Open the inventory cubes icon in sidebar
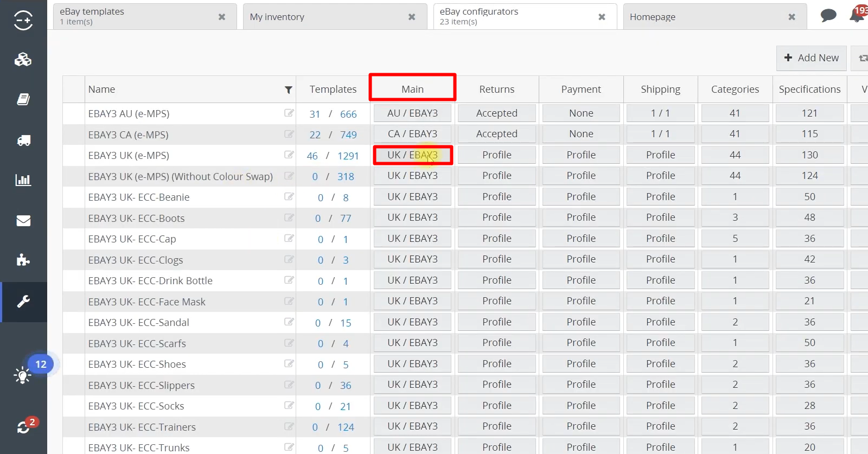The image size is (868, 454). (x=23, y=60)
